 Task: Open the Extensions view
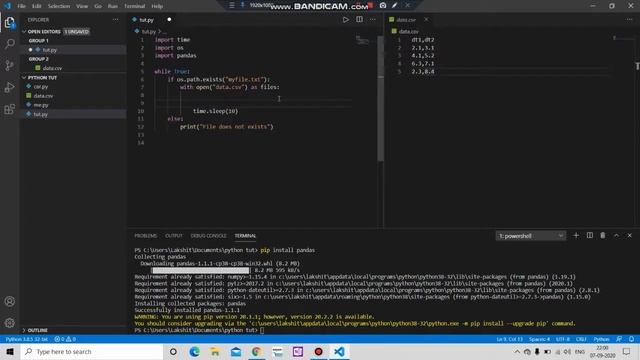pyautogui.click(x=9, y=109)
